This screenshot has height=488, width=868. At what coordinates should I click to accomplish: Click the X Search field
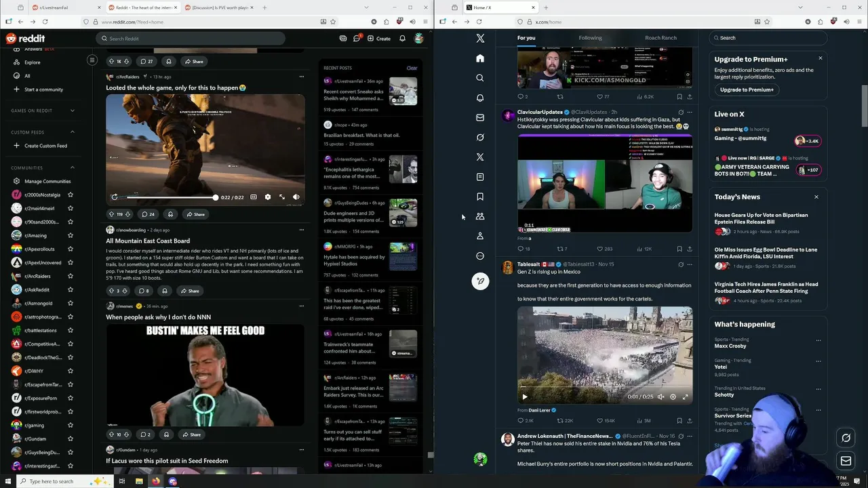768,38
